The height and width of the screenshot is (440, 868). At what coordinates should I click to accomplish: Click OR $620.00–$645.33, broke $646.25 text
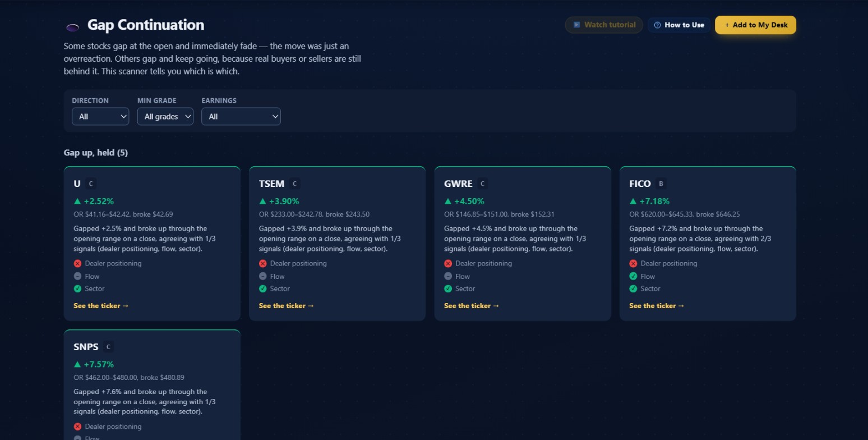(x=684, y=214)
